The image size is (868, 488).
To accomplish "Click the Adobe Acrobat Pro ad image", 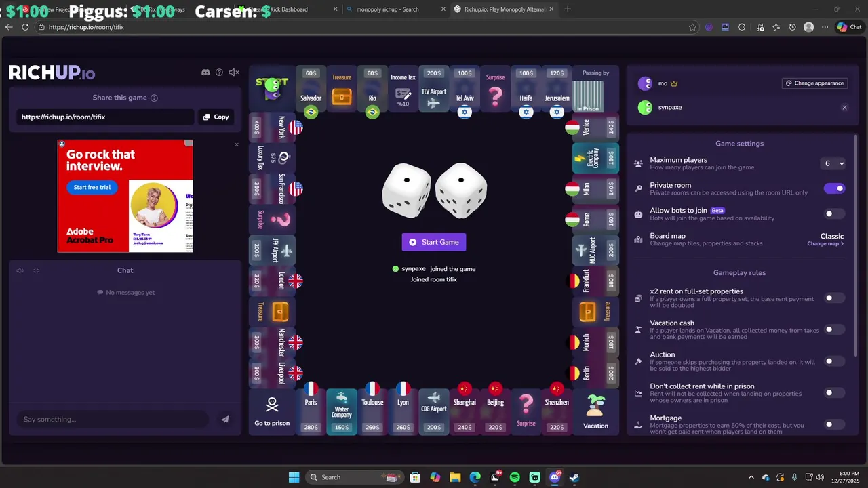I will coord(125,196).
